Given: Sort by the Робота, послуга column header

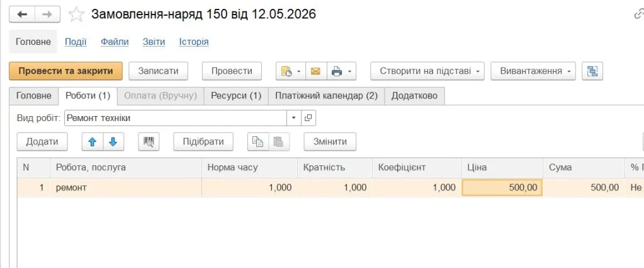Looking at the screenshot, I should [x=126, y=168].
